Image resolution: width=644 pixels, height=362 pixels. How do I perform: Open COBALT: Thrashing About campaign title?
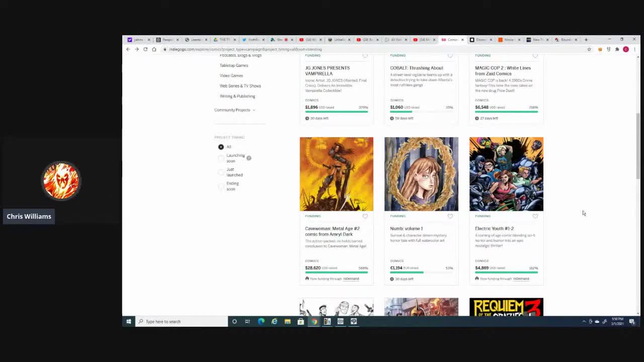pyautogui.click(x=417, y=68)
